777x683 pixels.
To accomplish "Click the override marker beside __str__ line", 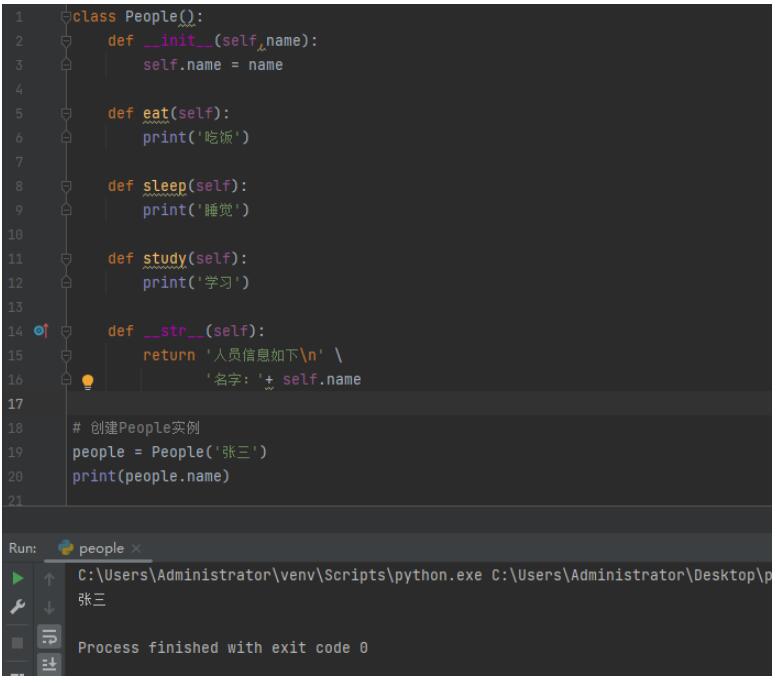I will point(40,331).
